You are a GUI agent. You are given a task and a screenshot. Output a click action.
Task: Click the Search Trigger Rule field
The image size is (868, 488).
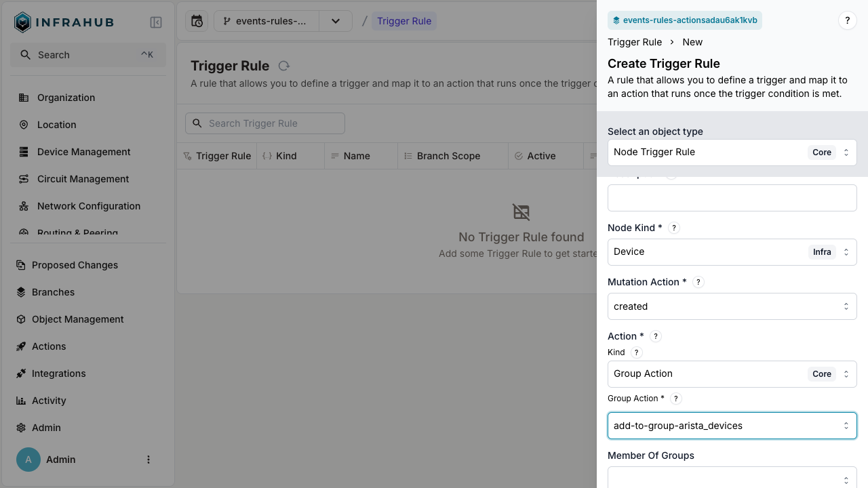(x=264, y=123)
